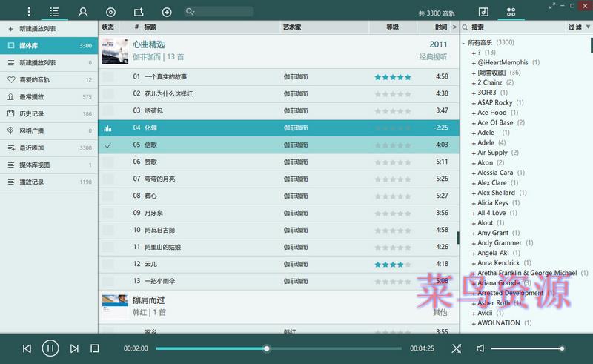The width and height of the screenshot is (593, 364).
Task: Open the three-dot main menu
Action: pyautogui.click(x=29, y=12)
